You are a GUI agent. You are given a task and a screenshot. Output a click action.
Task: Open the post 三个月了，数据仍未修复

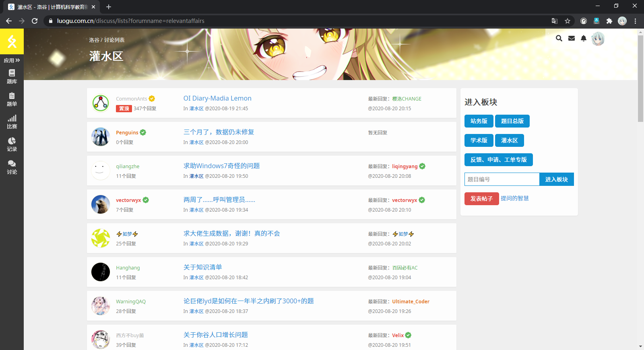(219, 132)
